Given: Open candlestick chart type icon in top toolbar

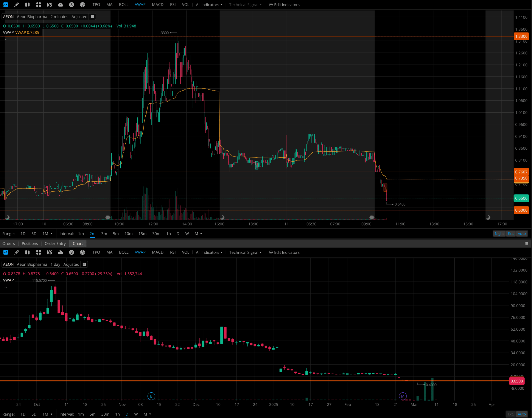Looking at the screenshot, I should [x=27, y=5].
